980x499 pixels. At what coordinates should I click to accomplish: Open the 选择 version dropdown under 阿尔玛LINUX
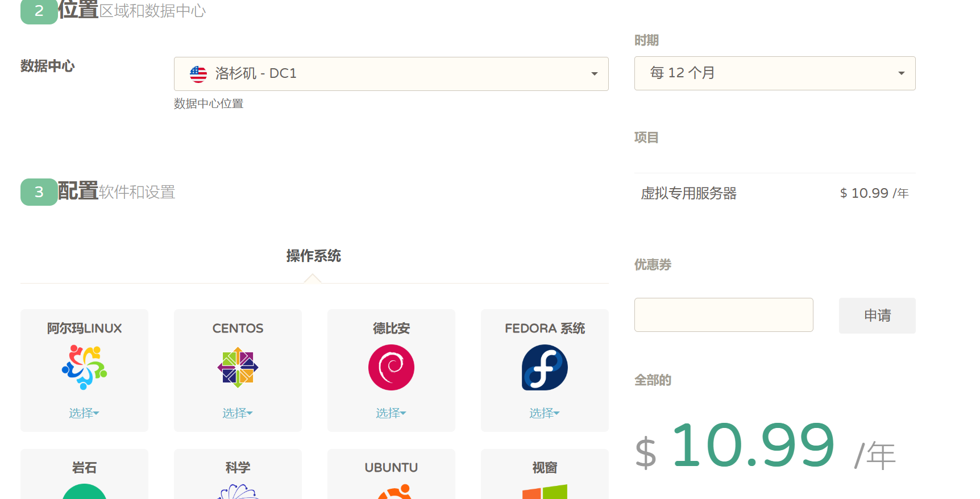point(84,413)
